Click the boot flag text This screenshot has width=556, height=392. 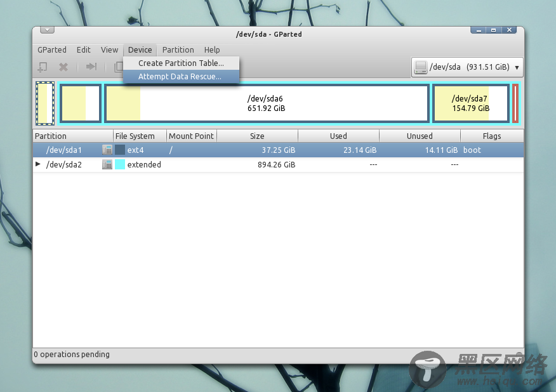click(472, 150)
